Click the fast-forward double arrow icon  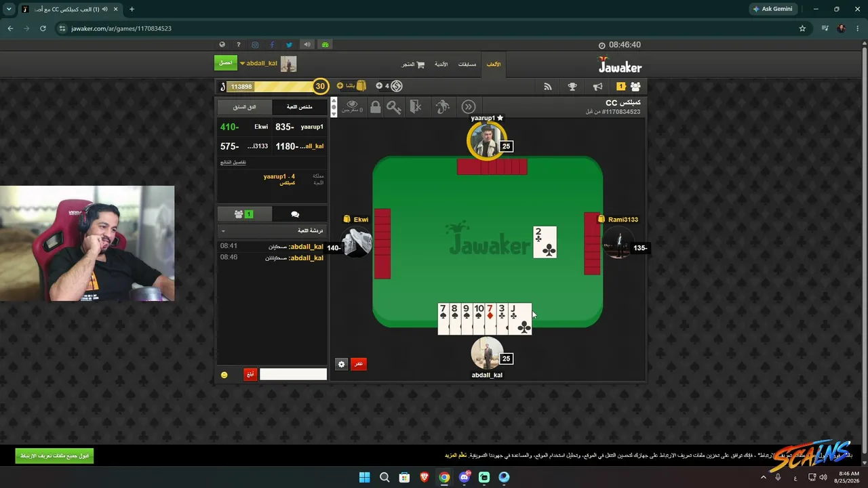pyautogui.click(x=469, y=106)
